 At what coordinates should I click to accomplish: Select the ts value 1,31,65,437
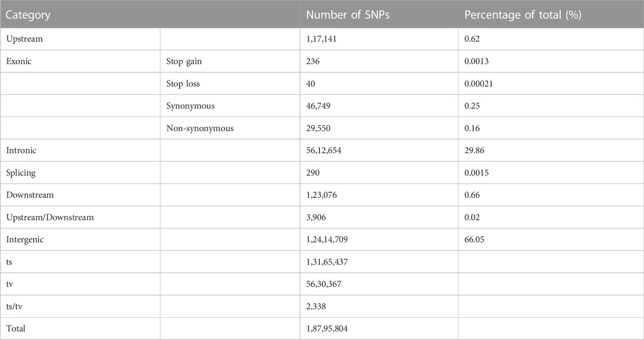[327, 262]
